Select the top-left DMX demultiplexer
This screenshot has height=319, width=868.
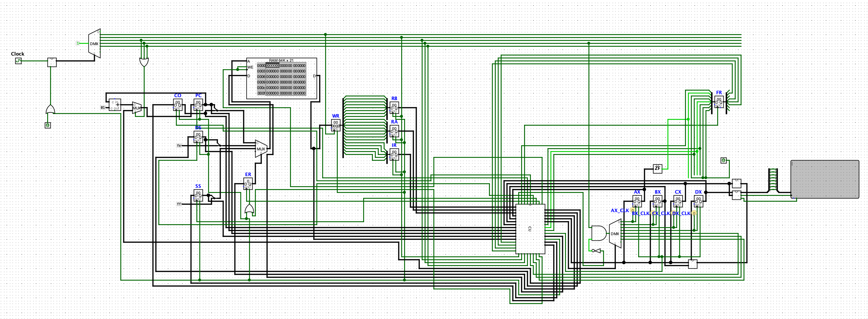tap(94, 44)
